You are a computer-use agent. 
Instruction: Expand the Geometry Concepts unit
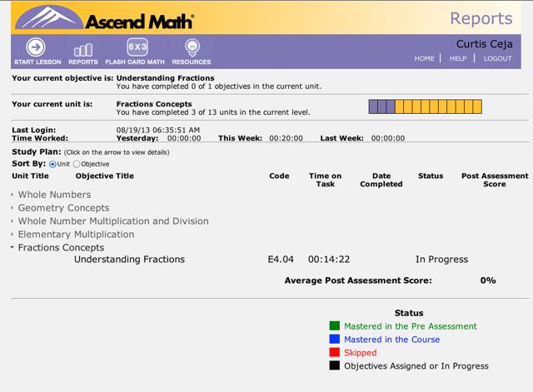coord(63,208)
